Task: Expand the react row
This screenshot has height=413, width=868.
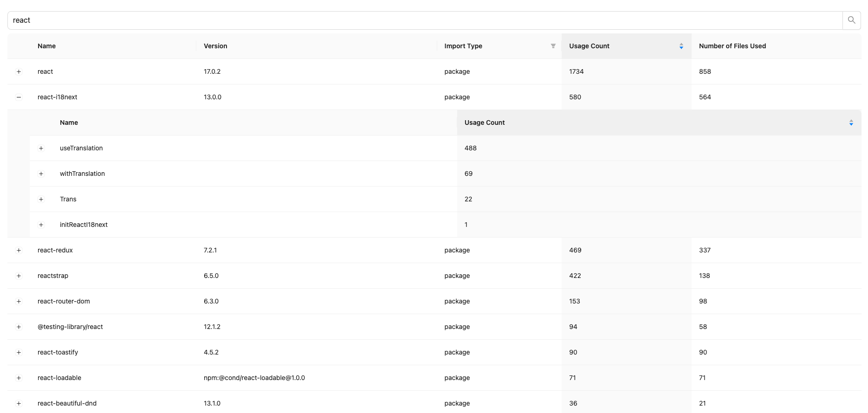Action: coord(19,71)
